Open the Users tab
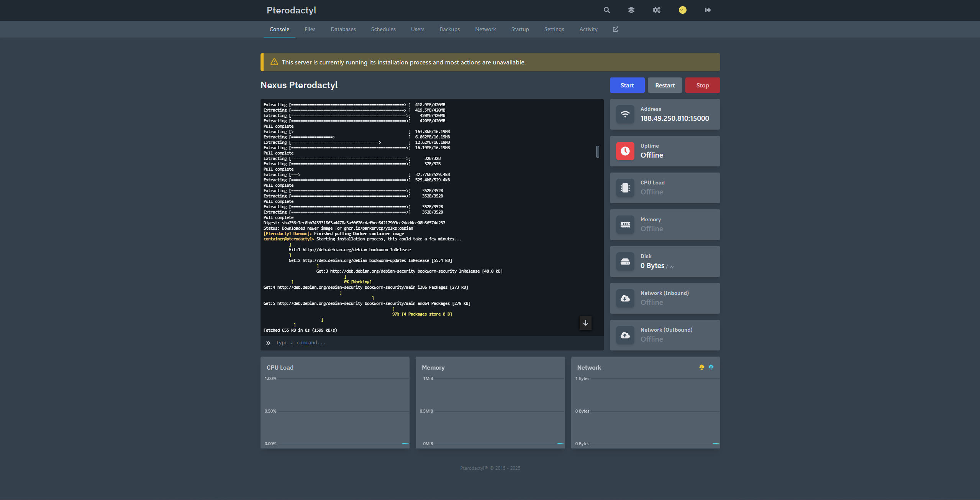Image resolution: width=980 pixels, height=500 pixels. (418, 29)
